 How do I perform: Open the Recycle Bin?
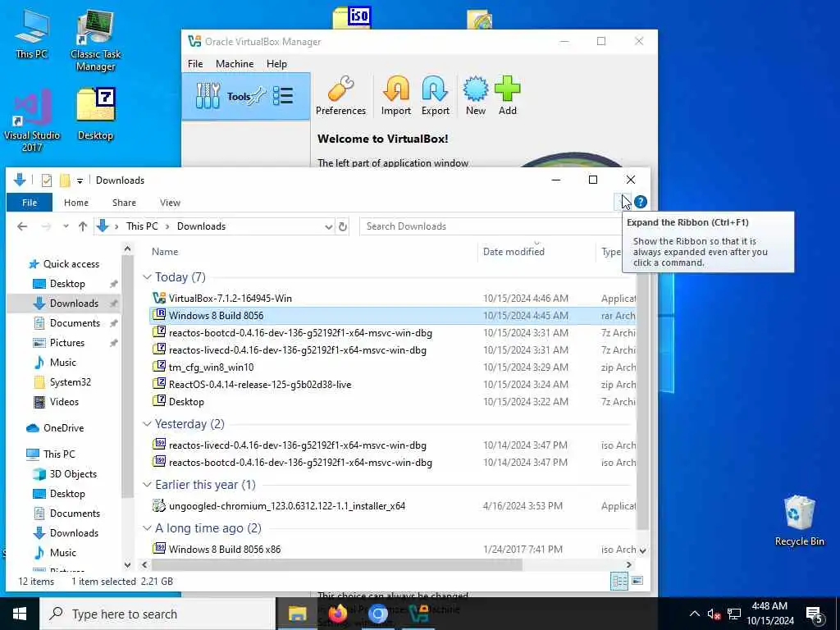pos(799,521)
